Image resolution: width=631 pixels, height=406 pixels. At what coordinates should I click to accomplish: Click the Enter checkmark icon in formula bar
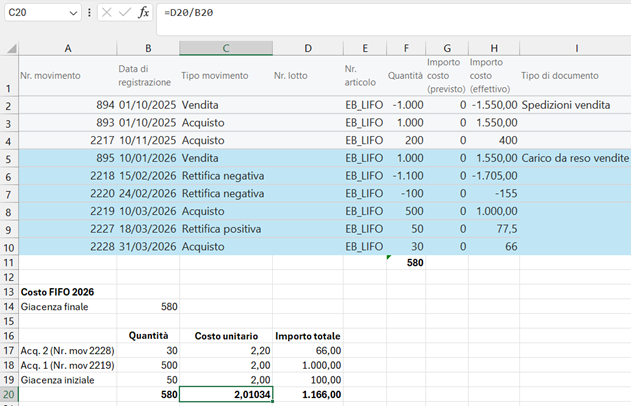pos(123,13)
